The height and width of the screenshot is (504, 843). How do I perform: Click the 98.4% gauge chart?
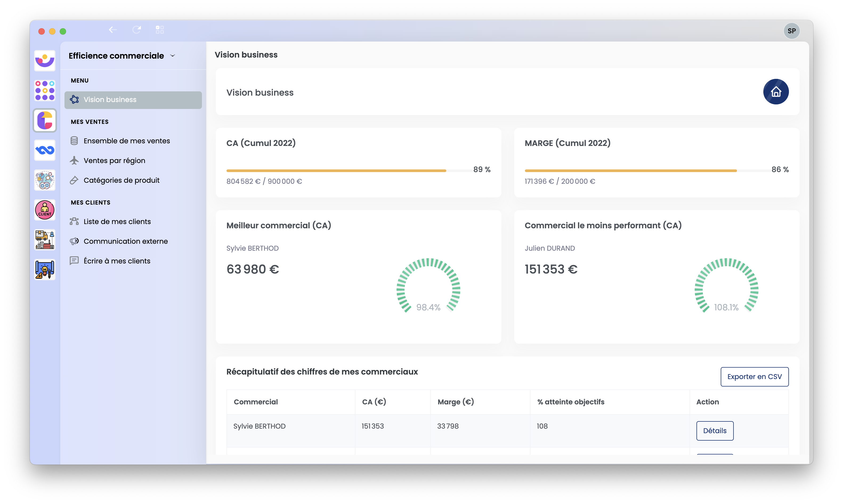coord(428,285)
